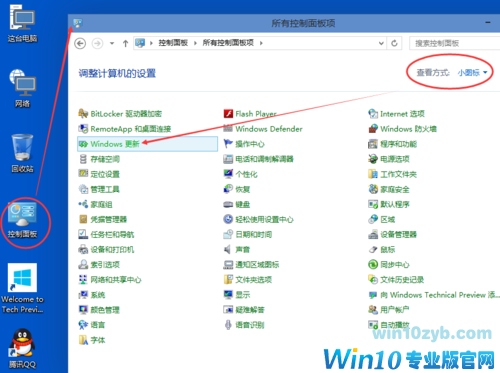Open 颜色管理 color management icon
Viewport: 500px width, 373px height.
83,309
